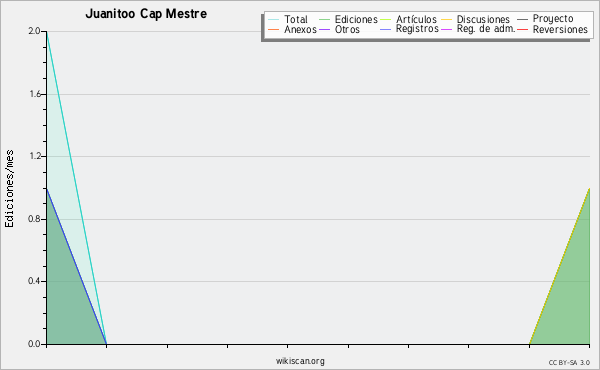Click the Otros legend label

tap(347, 29)
